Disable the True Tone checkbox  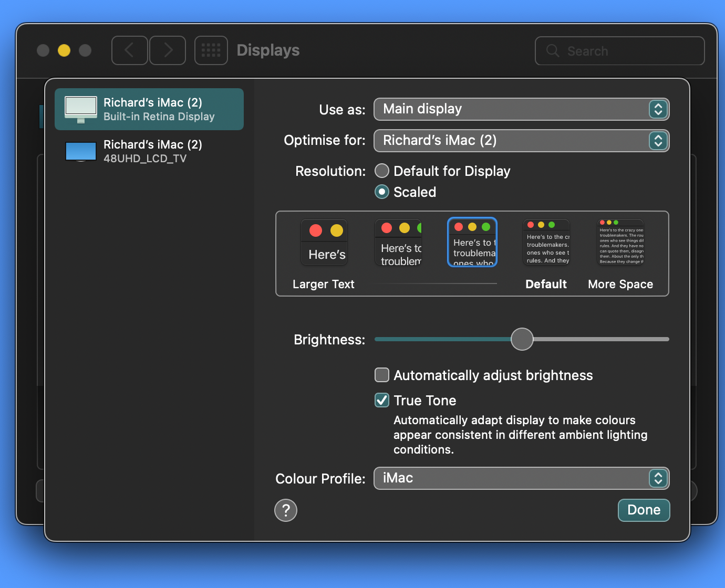click(x=382, y=401)
